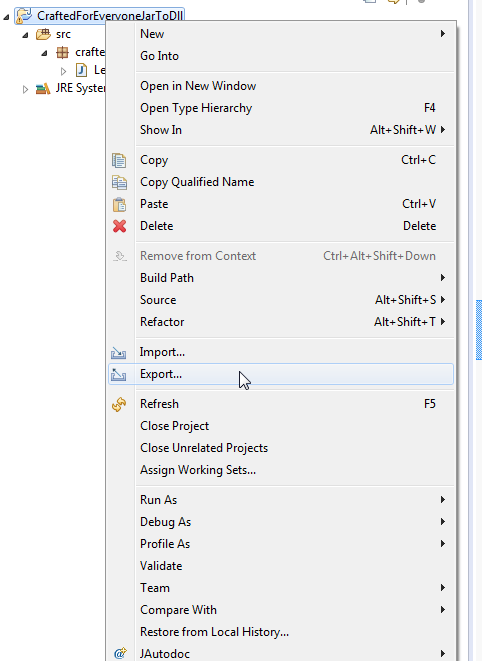Click the JAutodoc @ icon
The image size is (482, 661).
[x=120, y=653]
